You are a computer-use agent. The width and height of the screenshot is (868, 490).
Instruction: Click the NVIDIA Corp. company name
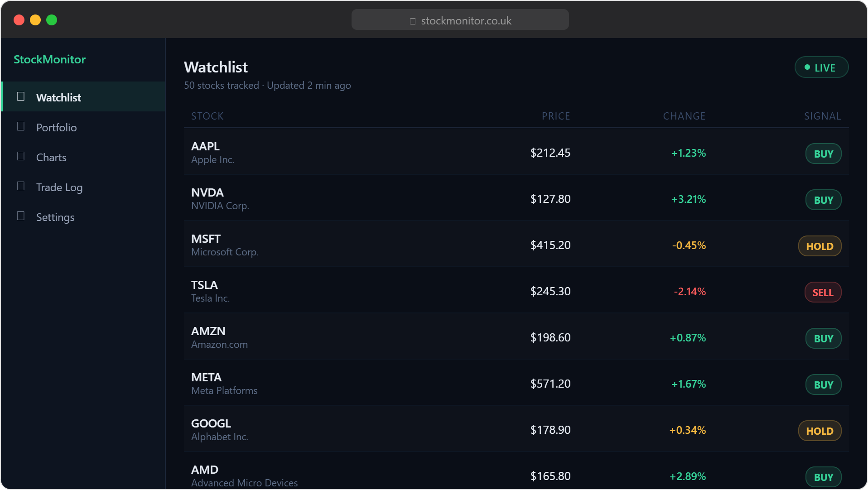pos(220,206)
